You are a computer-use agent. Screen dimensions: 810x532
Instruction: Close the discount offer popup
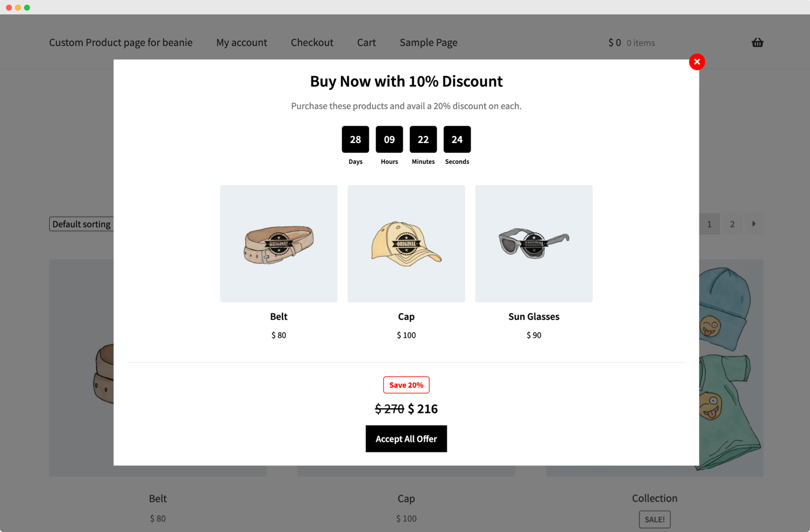(697, 62)
